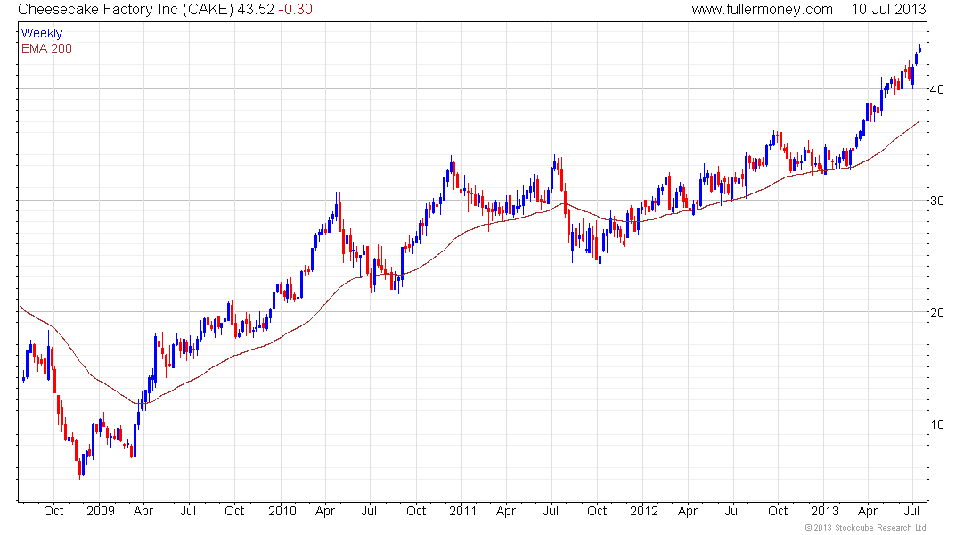This screenshot has width=980, height=535.
Task: Select the 'Weekly' legend label
Action: (x=42, y=33)
